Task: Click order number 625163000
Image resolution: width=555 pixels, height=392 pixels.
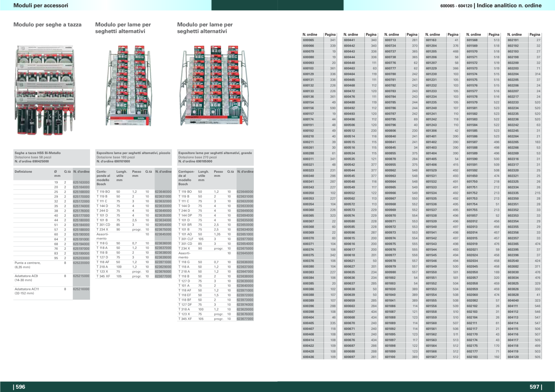Action: [x=81, y=183]
